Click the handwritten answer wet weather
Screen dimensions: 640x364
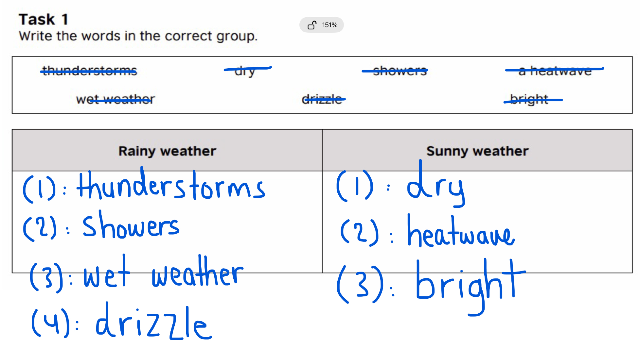[x=163, y=274]
